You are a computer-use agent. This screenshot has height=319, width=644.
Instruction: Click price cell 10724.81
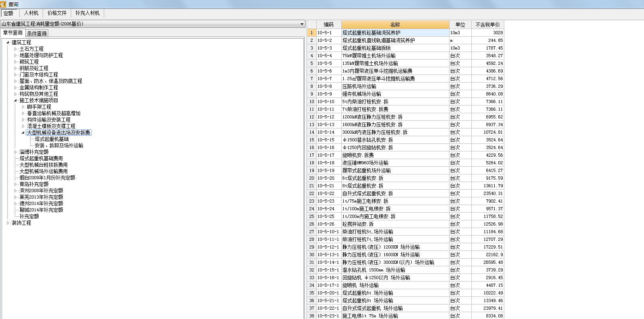pos(487,132)
